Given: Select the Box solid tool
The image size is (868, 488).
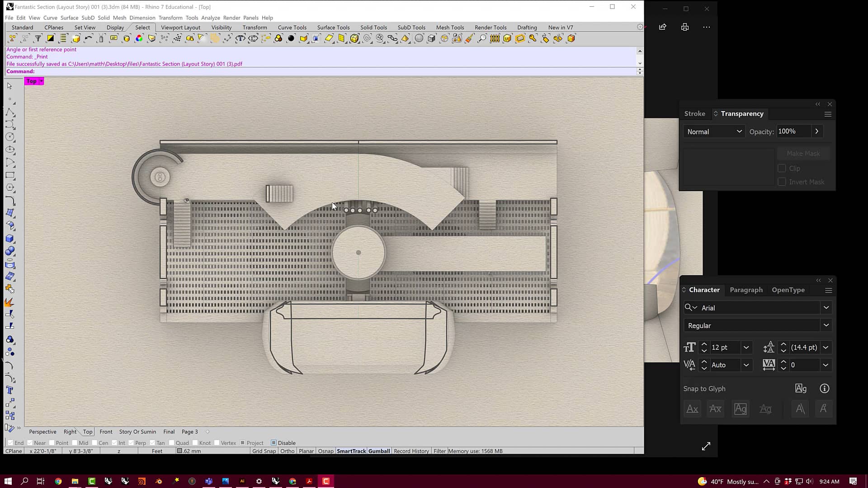Looking at the screenshot, I should [x=10, y=239].
